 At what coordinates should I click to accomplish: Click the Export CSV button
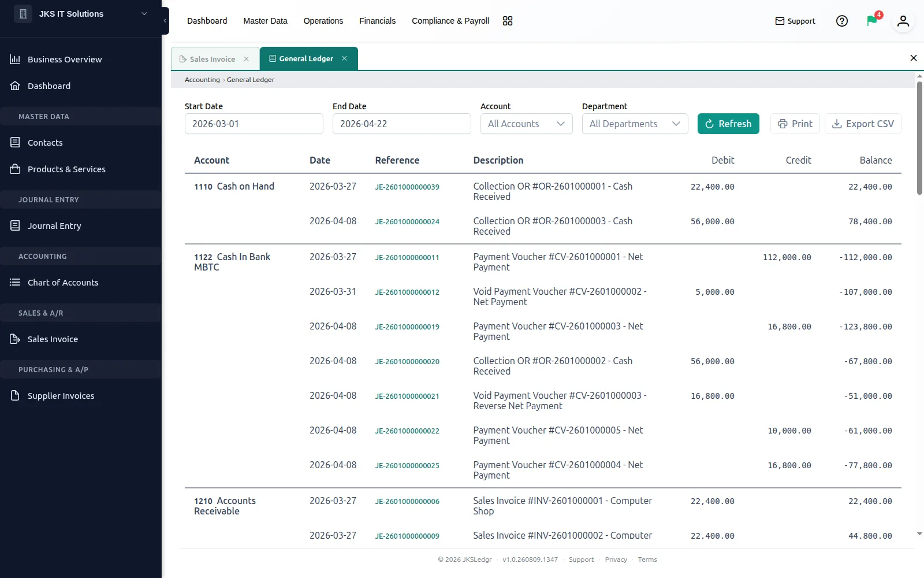[863, 124]
